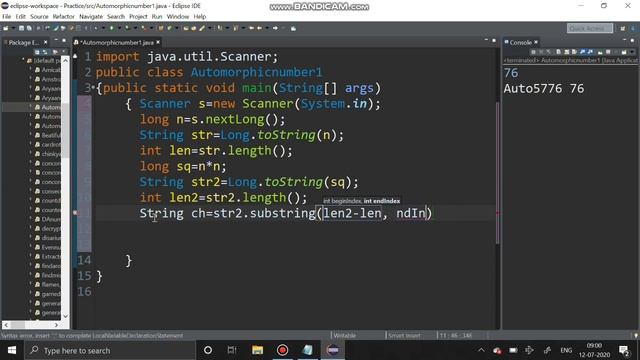Viewport: 640px width, 360px height.
Task: Open the New file dropdown arrow
Action: coord(13,28)
